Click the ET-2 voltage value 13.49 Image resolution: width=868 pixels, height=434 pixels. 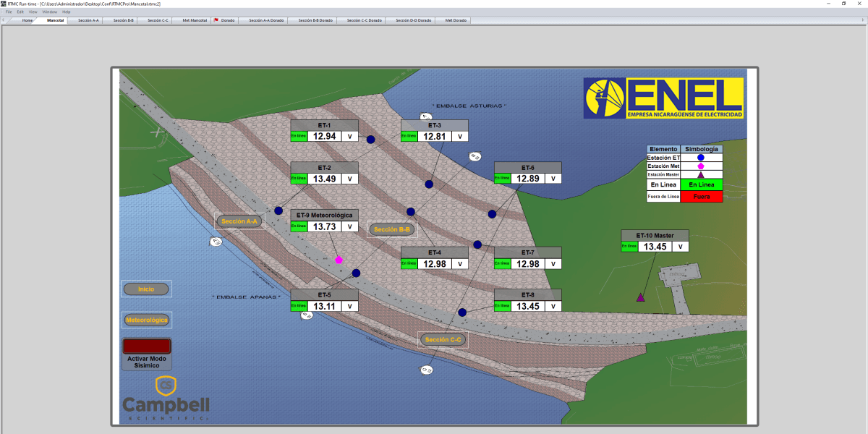tap(325, 179)
